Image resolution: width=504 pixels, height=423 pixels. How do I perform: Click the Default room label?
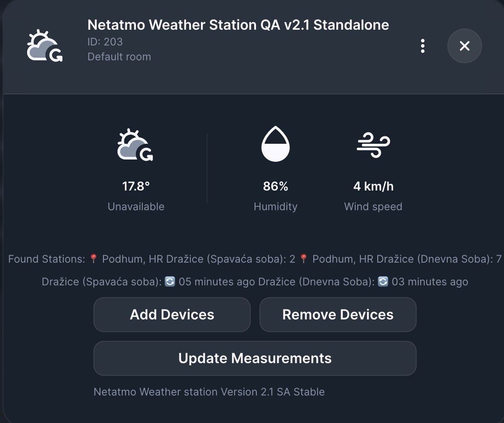pos(119,57)
